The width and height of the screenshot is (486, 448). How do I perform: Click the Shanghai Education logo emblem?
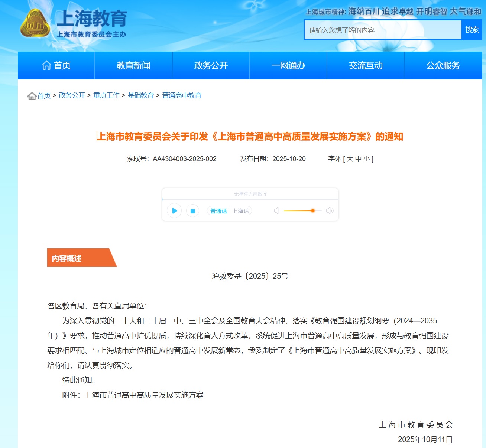click(x=35, y=24)
